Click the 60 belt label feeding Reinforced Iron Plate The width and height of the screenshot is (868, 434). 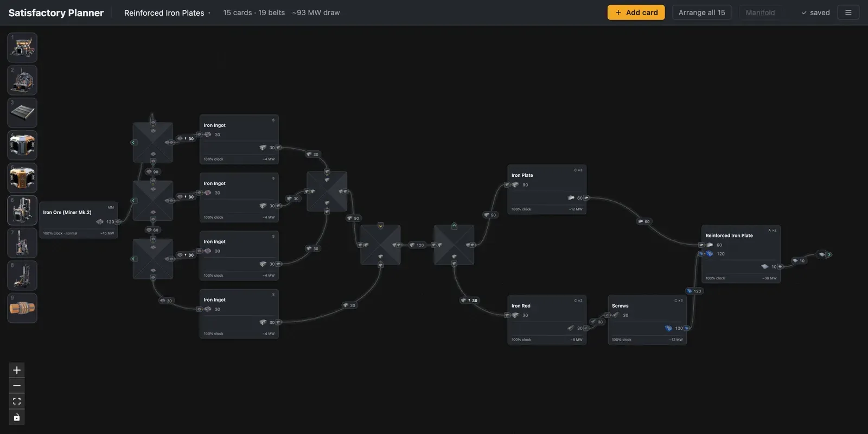pos(644,221)
